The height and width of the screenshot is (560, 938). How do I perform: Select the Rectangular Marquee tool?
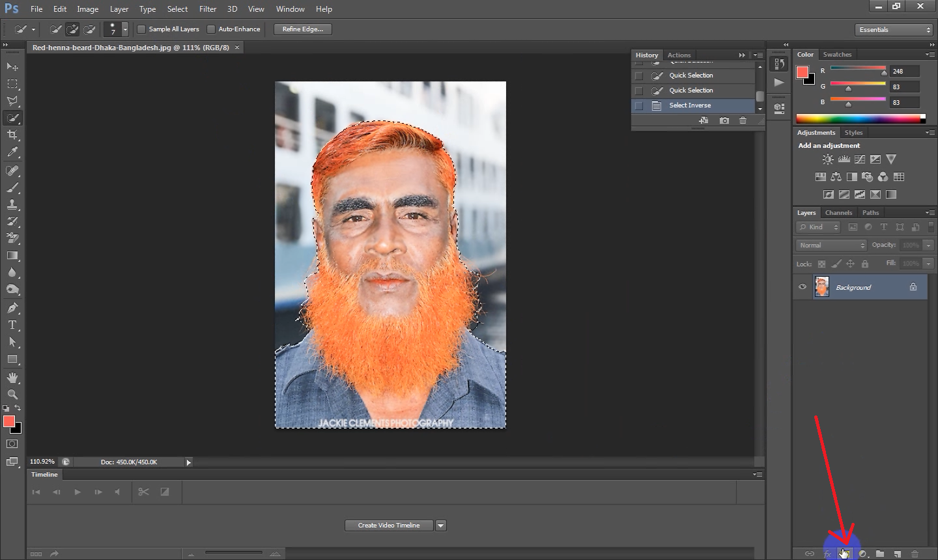tap(12, 84)
